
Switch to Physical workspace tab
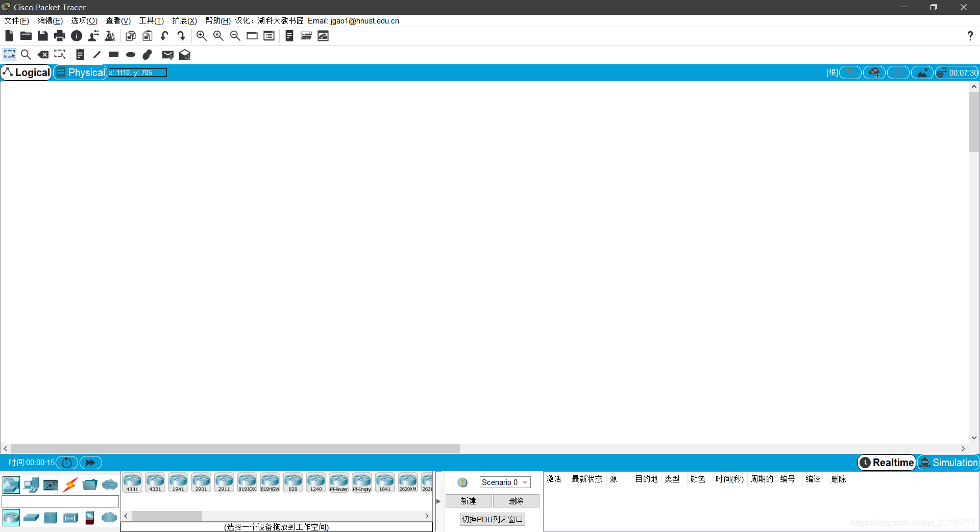click(81, 72)
